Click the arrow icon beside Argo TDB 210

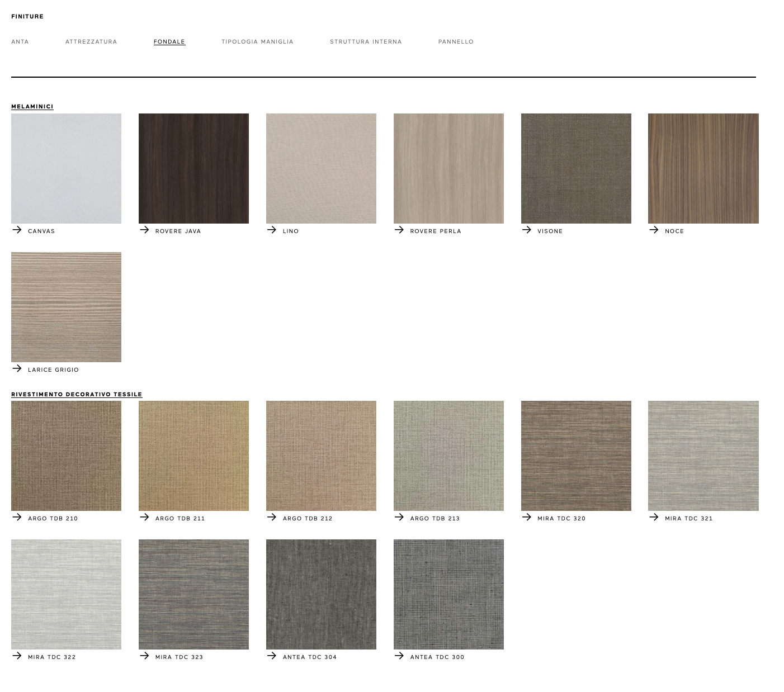[17, 517]
